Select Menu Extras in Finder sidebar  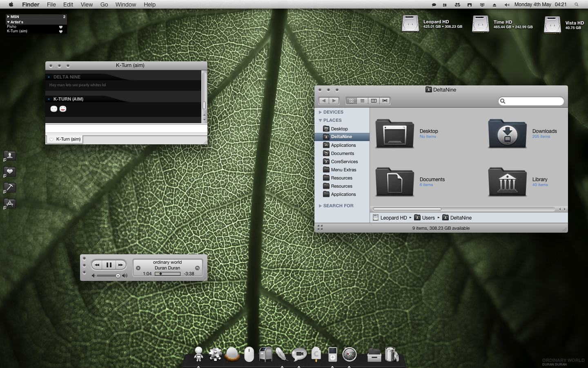(x=342, y=170)
